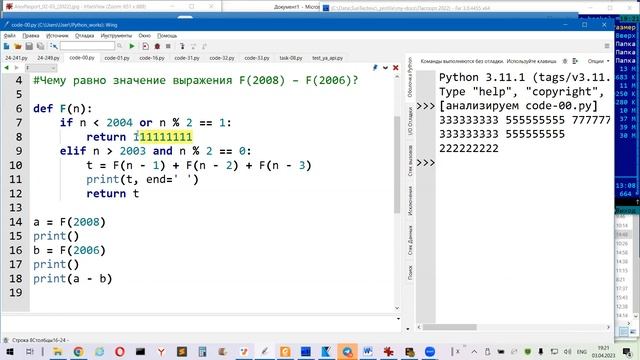Click the Save All toolbar icon
The image size is (640, 360).
coord(40,47)
